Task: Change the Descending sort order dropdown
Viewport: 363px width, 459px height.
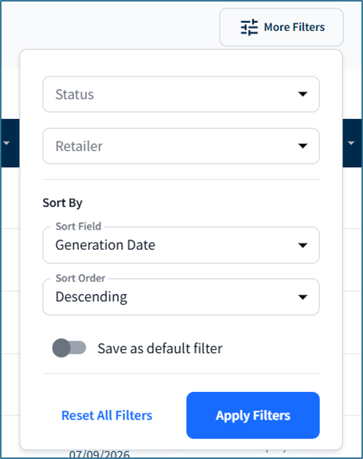Action: click(181, 297)
